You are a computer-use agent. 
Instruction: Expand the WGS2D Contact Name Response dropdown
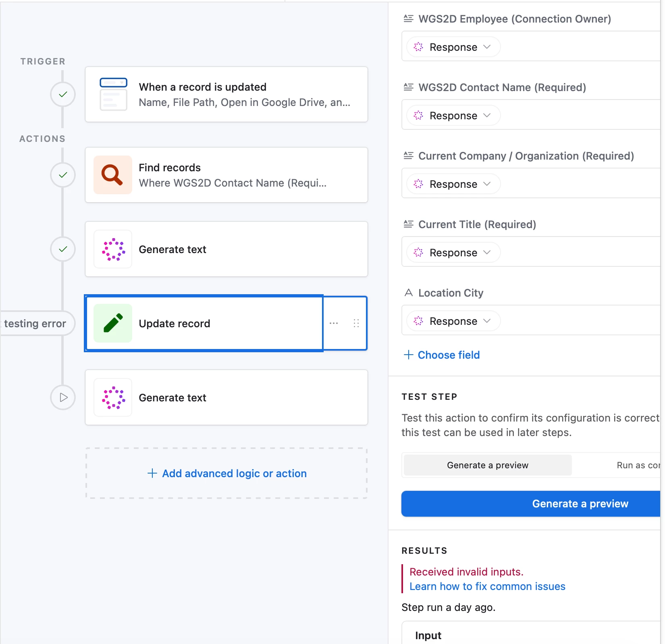click(x=453, y=116)
